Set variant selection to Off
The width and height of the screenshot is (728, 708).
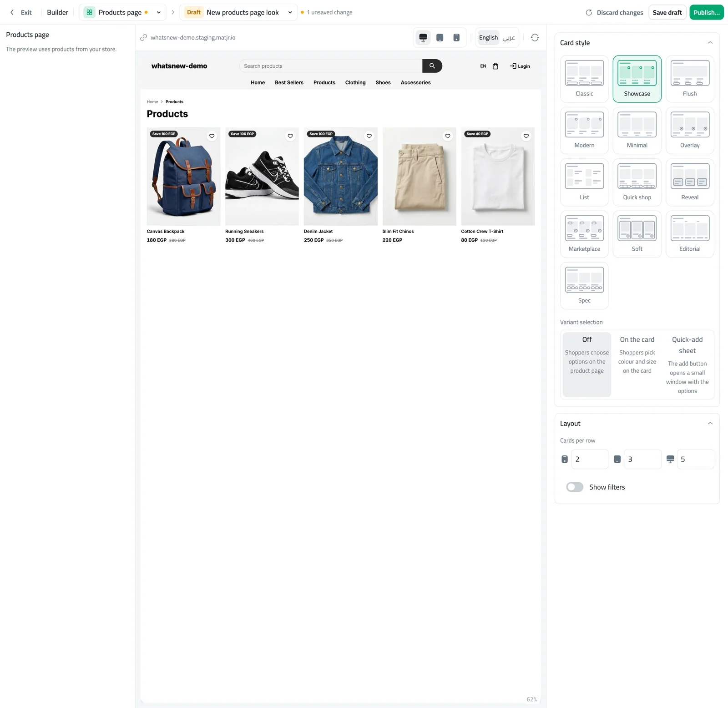(x=587, y=364)
